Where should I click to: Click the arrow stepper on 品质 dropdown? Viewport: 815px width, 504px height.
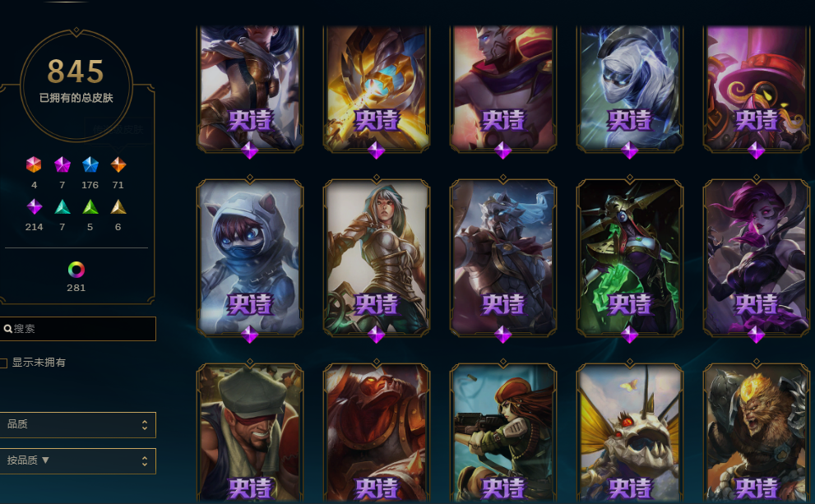145,425
